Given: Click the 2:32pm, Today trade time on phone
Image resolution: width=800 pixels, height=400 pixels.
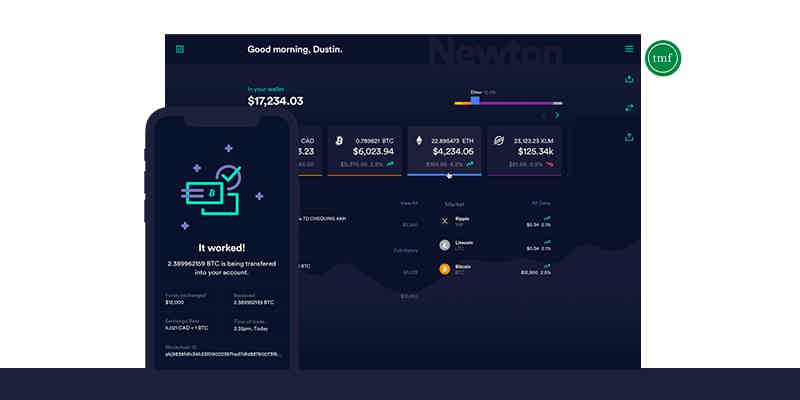Looking at the screenshot, I should click(251, 329).
